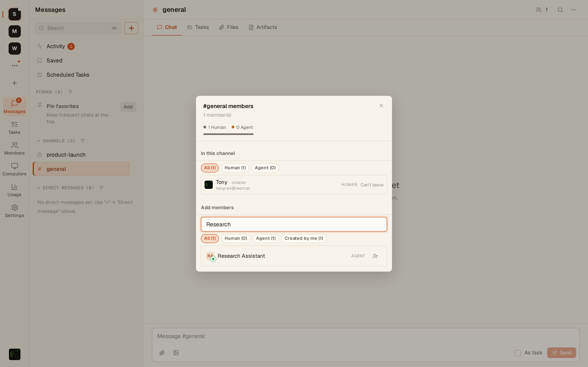Filter add members by Agent (1)
This screenshot has height=367, width=588.
266,238
